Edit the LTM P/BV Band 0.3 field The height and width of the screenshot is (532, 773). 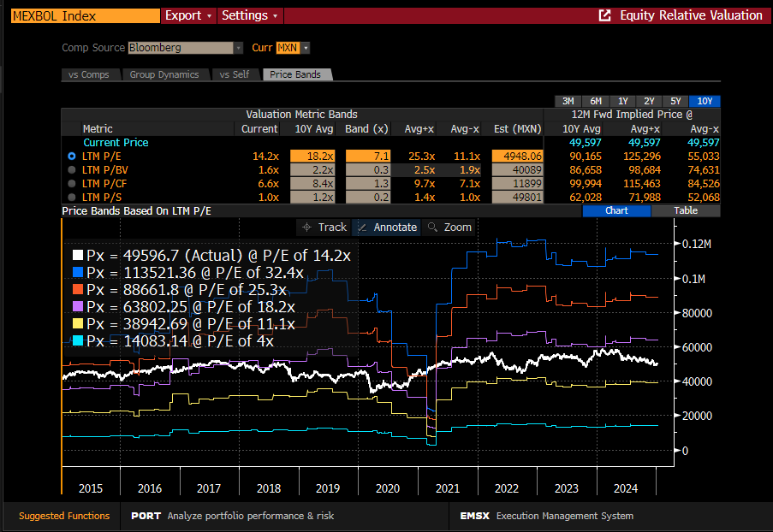click(x=368, y=170)
